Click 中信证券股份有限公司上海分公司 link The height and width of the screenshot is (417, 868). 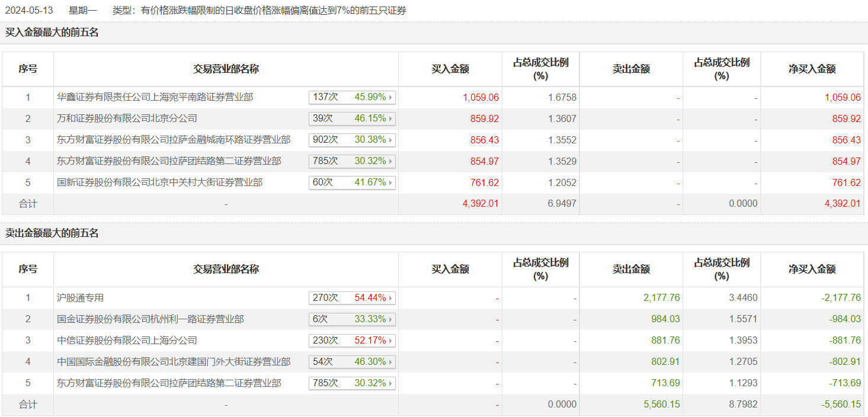[x=127, y=341]
